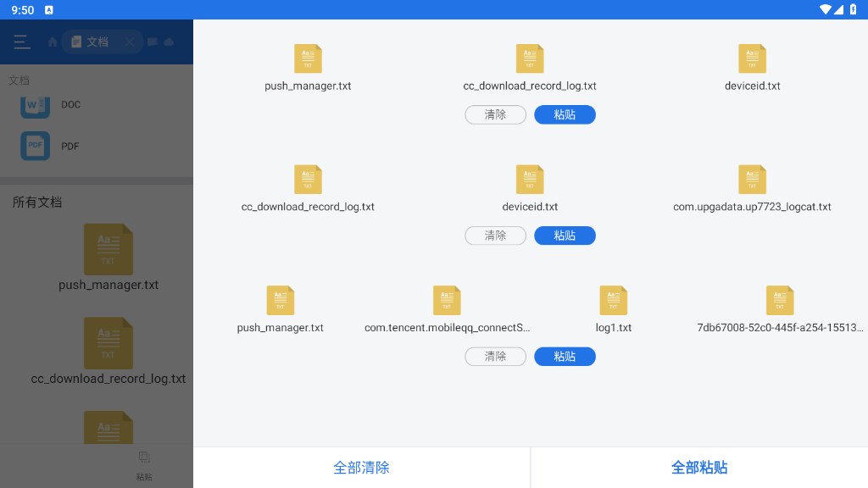
Task: Click the 粘贴 button under deviceid.txt group
Action: pyautogui.click(x=565, y=236)
